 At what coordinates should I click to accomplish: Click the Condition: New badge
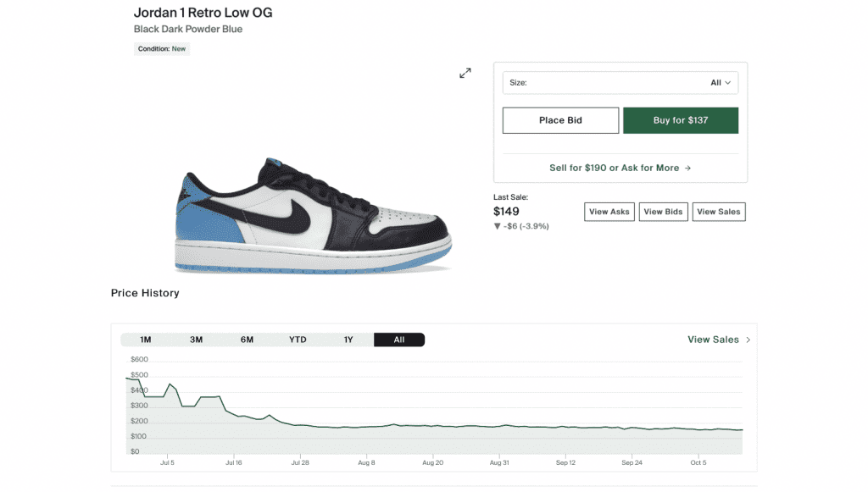coord(162,48)
